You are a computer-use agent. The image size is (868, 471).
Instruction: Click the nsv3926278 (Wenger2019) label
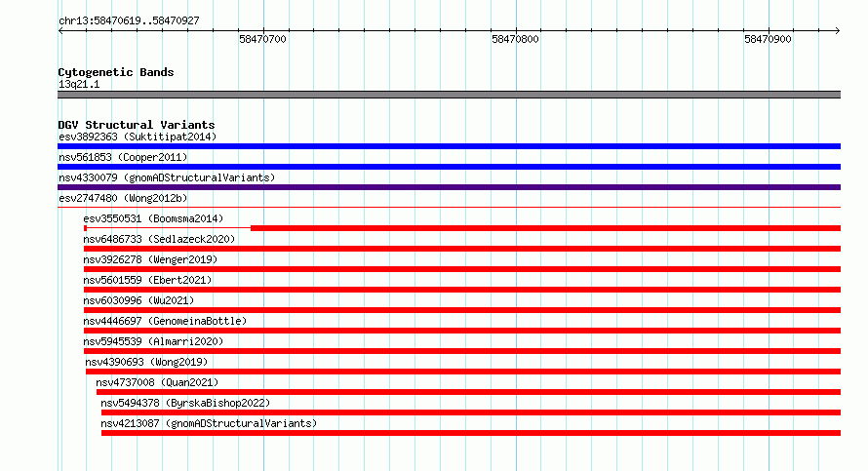[x=150, y=259]
